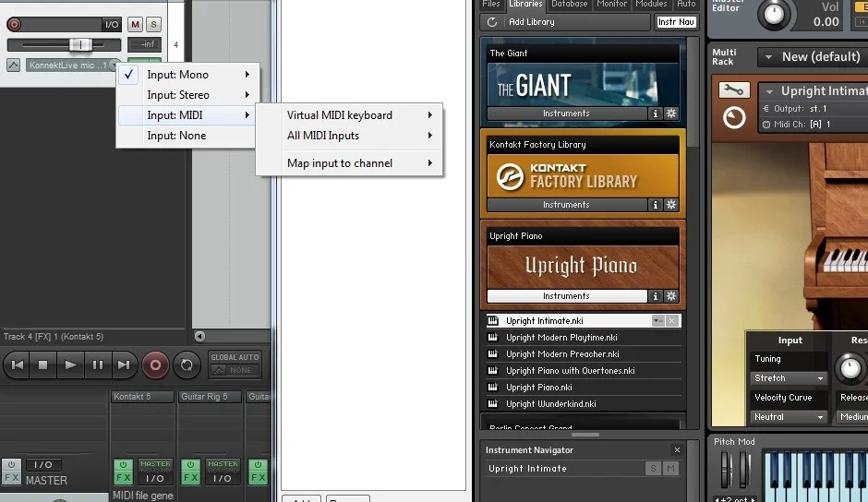The width and height of the screenshot is (868, 502).
Task: Start recording with transport record button
Action: (x=155, y=365)
